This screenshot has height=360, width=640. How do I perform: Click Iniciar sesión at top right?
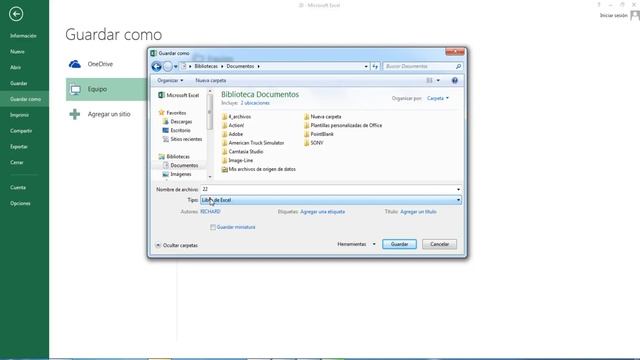(x=613, y=16)
